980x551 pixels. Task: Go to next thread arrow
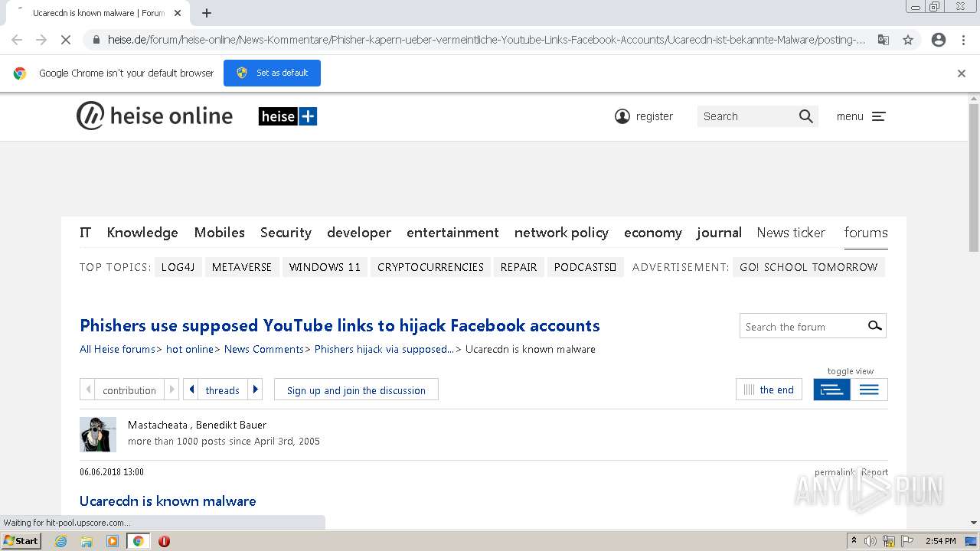coord(256,390)
